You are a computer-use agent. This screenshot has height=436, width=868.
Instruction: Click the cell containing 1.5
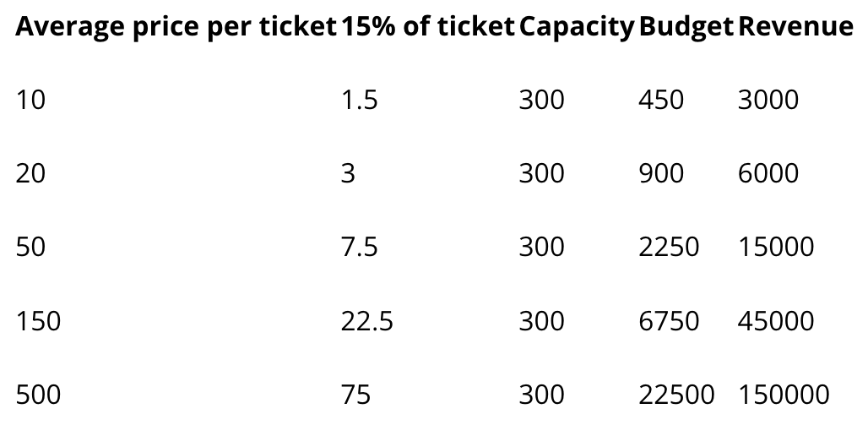(359, 100)
